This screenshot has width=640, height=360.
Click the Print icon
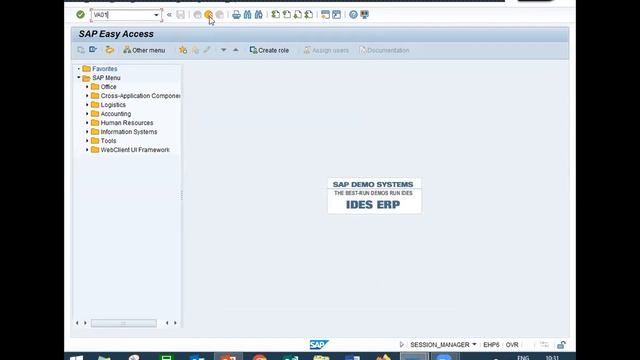click(236, 15)
